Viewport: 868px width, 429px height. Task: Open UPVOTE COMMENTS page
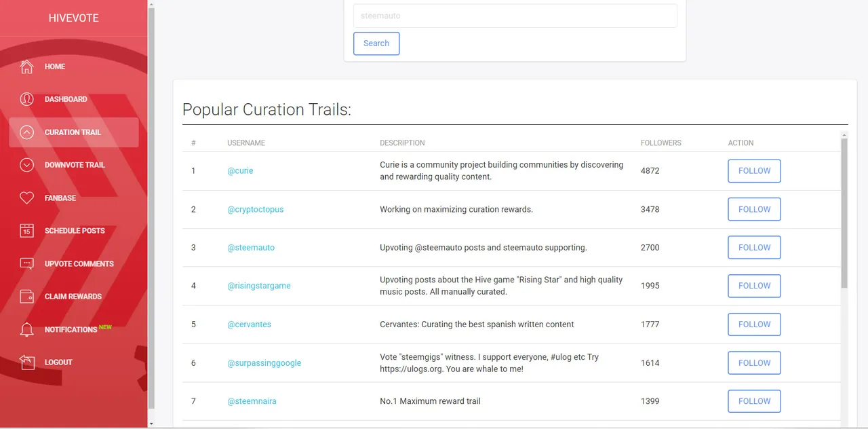(79, 264)
